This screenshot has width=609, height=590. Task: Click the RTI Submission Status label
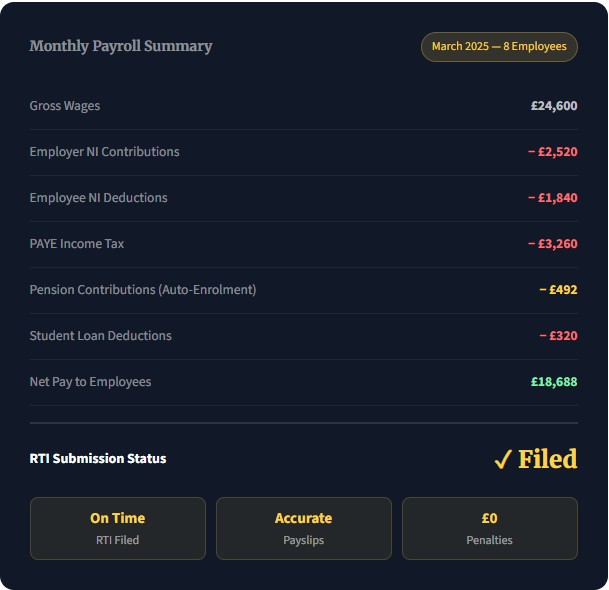coord(98,459)
